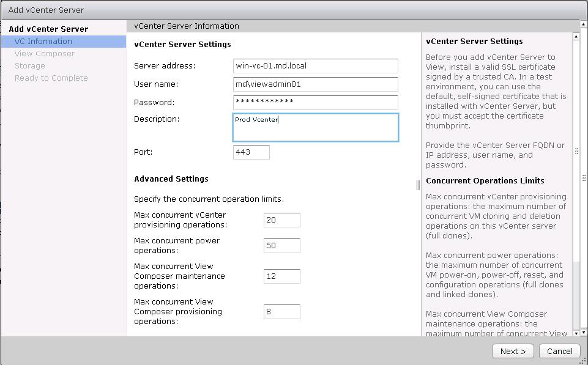Select the Ready to Complete step

tap(51, 78)
